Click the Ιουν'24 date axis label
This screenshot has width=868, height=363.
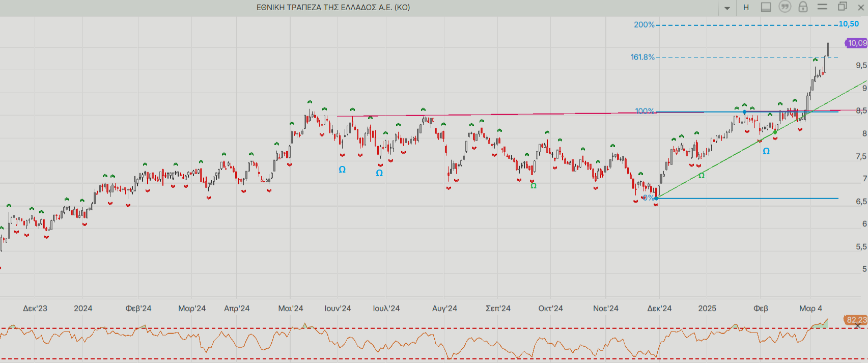click(338, 308)
